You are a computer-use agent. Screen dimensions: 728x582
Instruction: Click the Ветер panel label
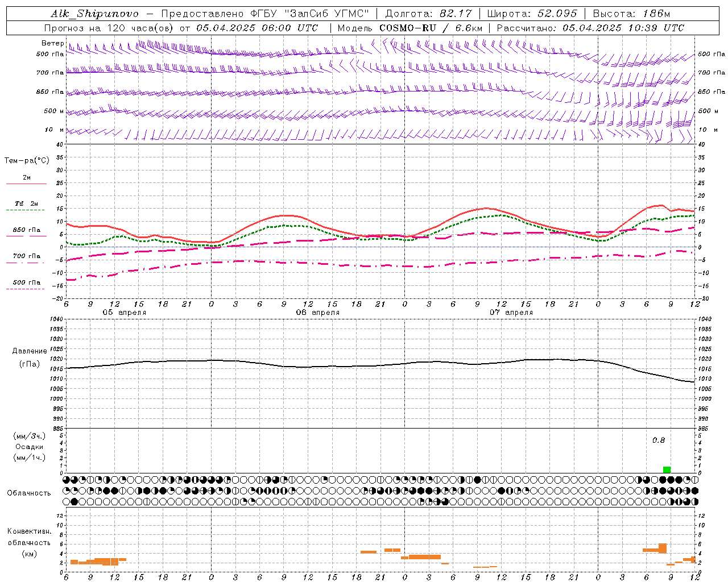tap(52, 43)
